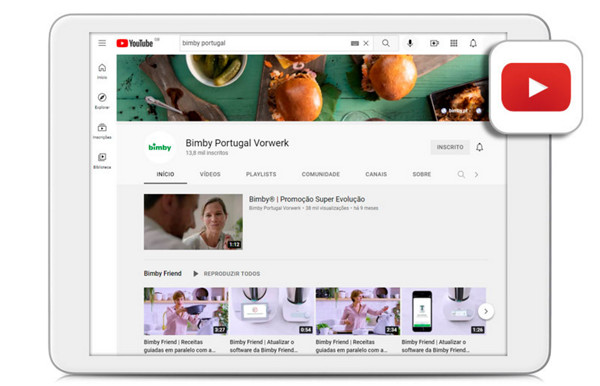This screenshot has height=386, width=600.
Task: Open the CANAIS tab
Action: pos(376,174)
